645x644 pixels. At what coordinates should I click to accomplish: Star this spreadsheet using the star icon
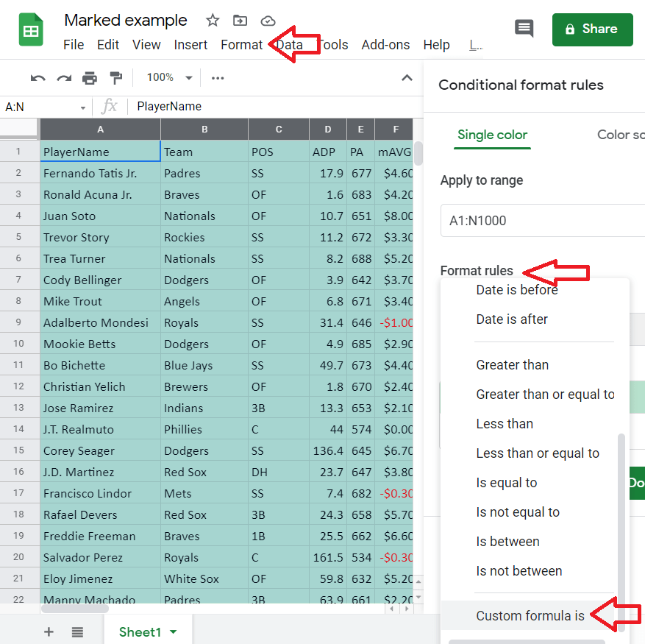(212, 21)
